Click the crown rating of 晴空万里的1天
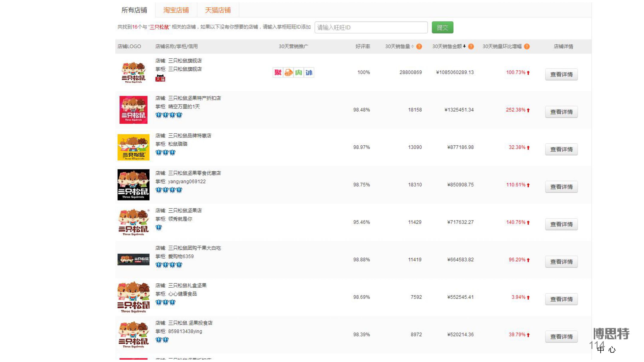This screenshot has width=644, height=362. coord(169,115)
